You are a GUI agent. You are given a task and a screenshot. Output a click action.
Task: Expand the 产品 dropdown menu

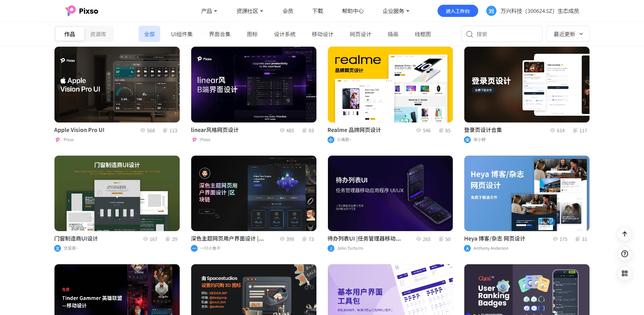point(209,11)
